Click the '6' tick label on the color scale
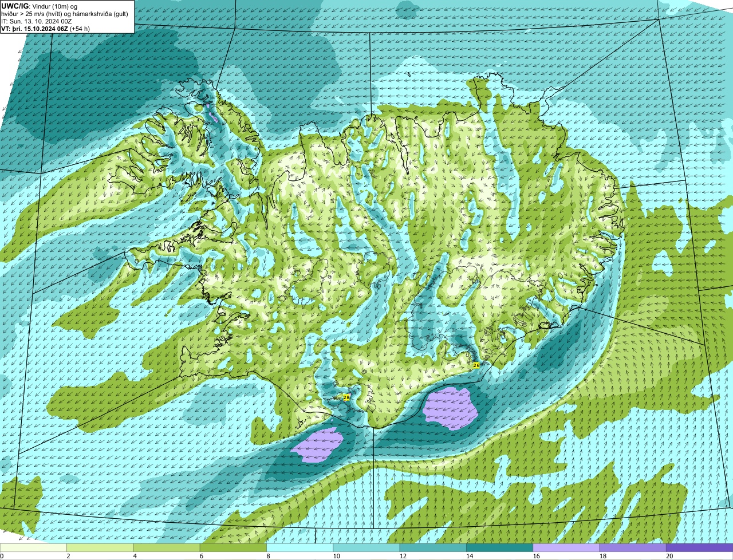 pyautogui.click(x=202, y=556)
